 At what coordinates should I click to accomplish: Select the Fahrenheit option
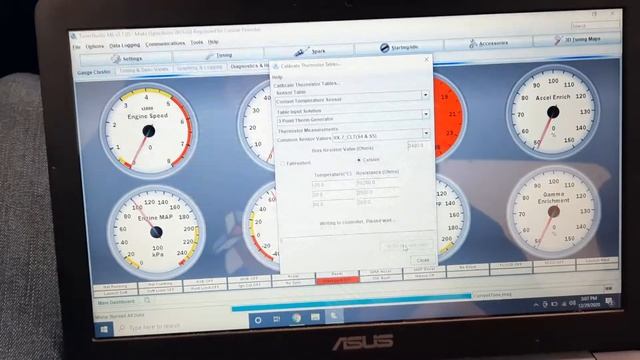296,163
